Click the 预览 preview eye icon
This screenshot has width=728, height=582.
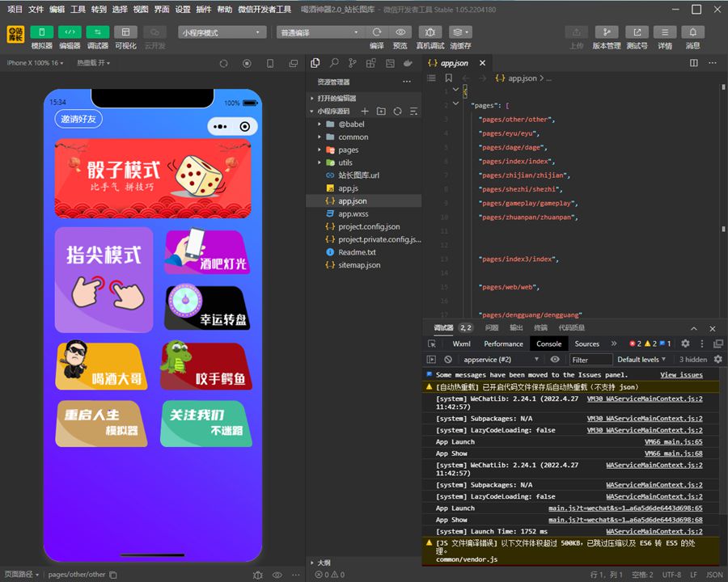(400, 32)
